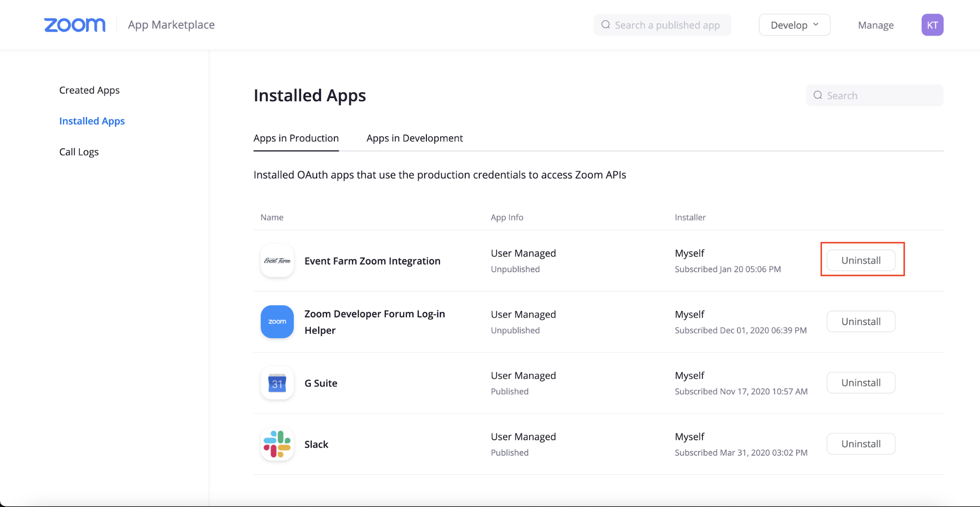Click the Event Farm app icon
This screenshot has width=980, height=507.
click(x=277, y=261)
